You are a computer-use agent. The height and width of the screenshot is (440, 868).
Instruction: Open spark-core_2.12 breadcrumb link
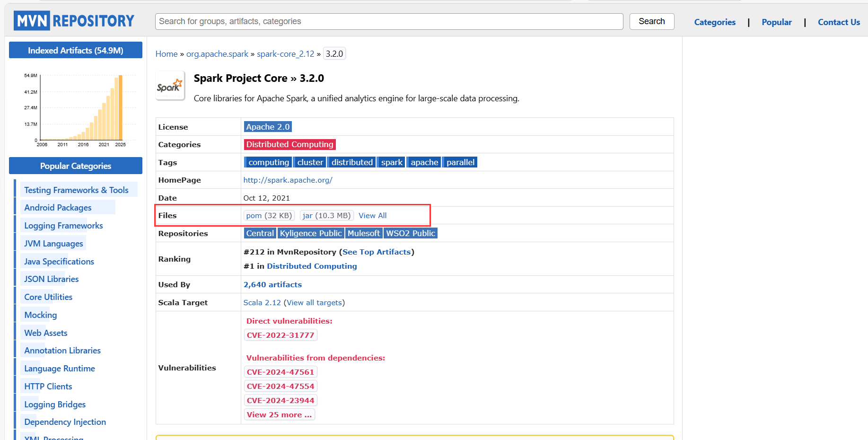click(285, 54)
